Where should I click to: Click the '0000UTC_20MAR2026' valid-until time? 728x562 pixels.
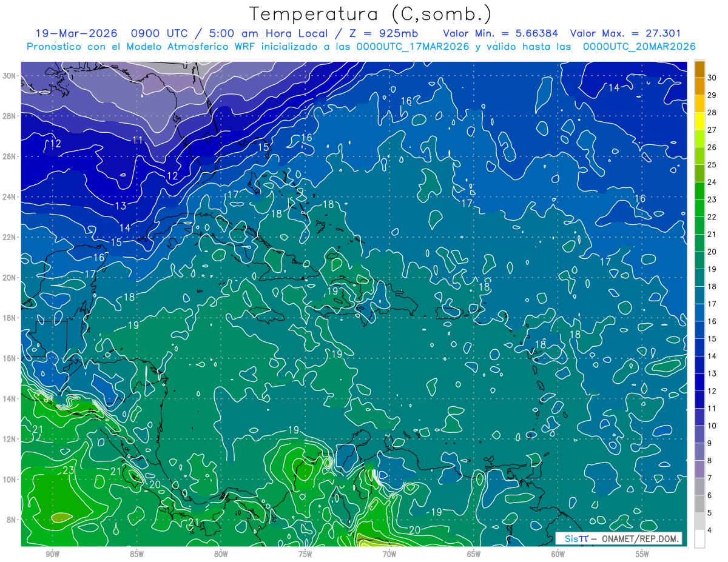point(639,47)
